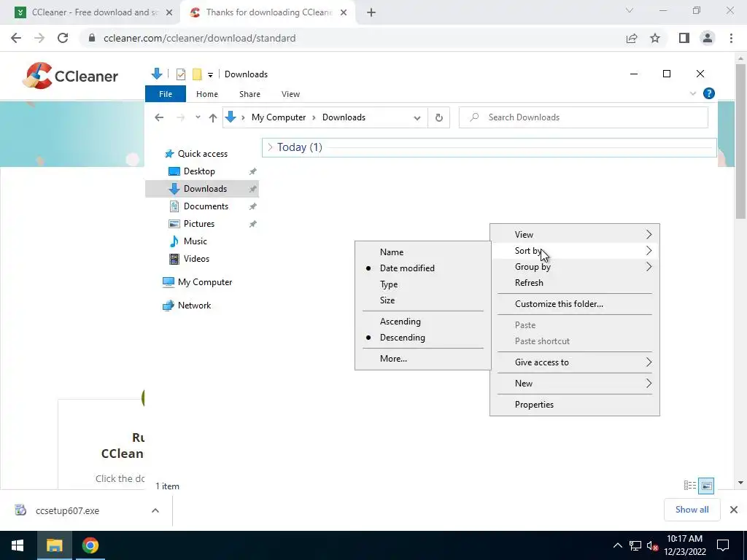
Task: Go back in File Explorer
Action: 159,117
